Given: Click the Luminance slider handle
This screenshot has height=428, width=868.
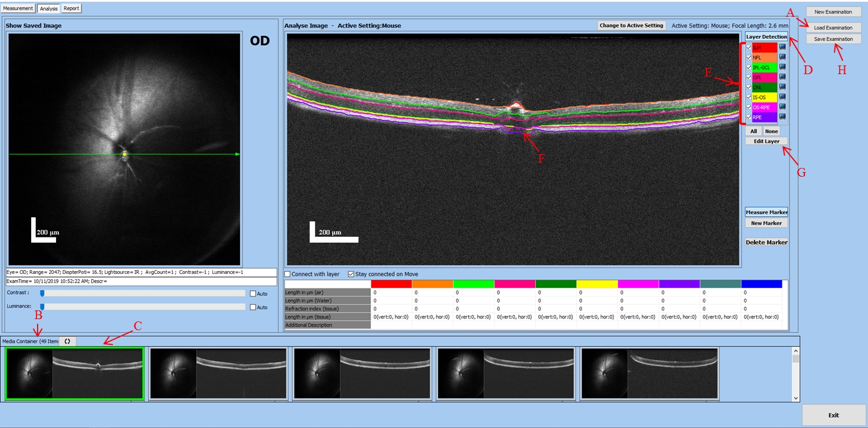Looking at the screenshot, I should coord(42,306).
